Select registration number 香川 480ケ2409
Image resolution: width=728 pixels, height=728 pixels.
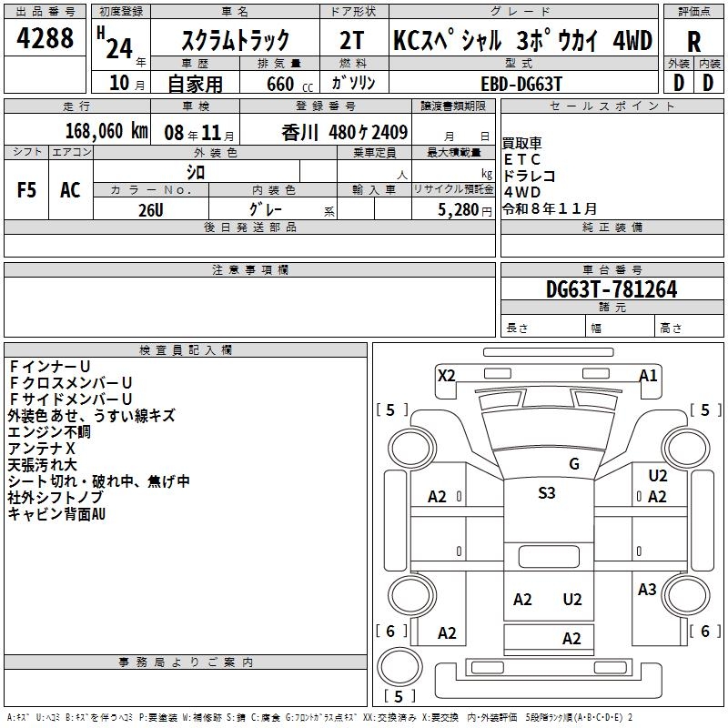[x=345, y=133]
